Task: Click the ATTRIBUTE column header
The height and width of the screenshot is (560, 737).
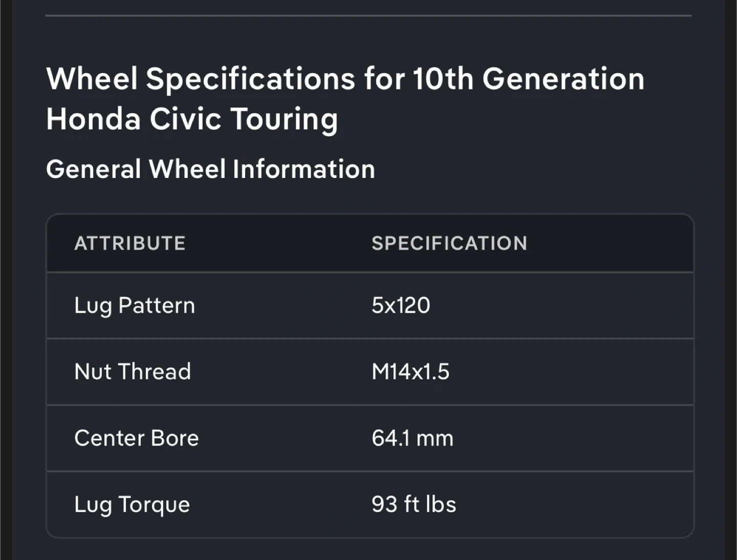Action: (130, 243)
